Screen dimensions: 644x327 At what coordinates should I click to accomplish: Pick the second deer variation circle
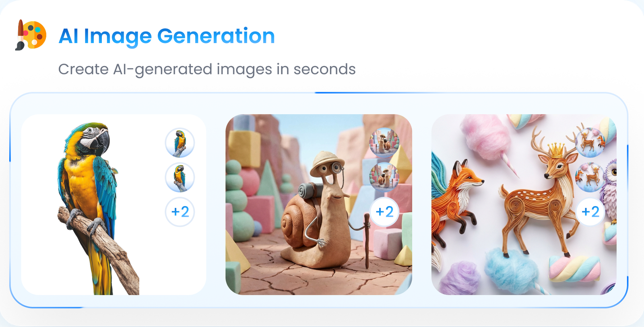(x=590, y=177)
